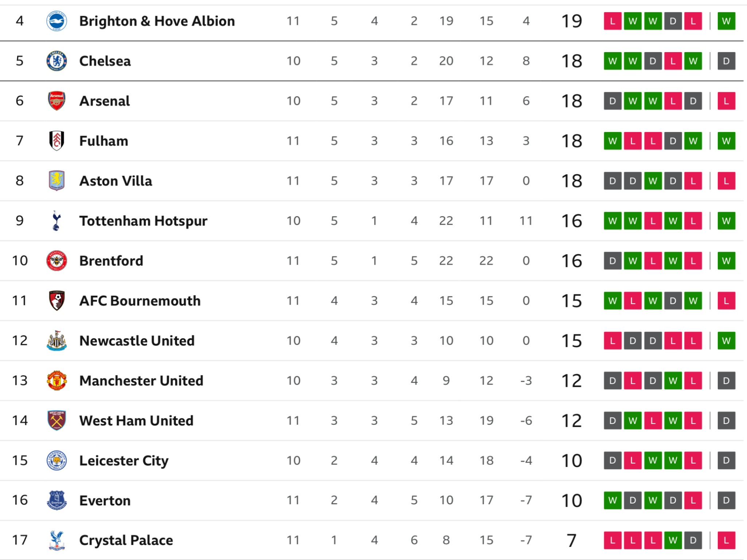The image size is (747, 560).
Task: Click Newcastle United's latest green W badge
Action: coord(726,341)
